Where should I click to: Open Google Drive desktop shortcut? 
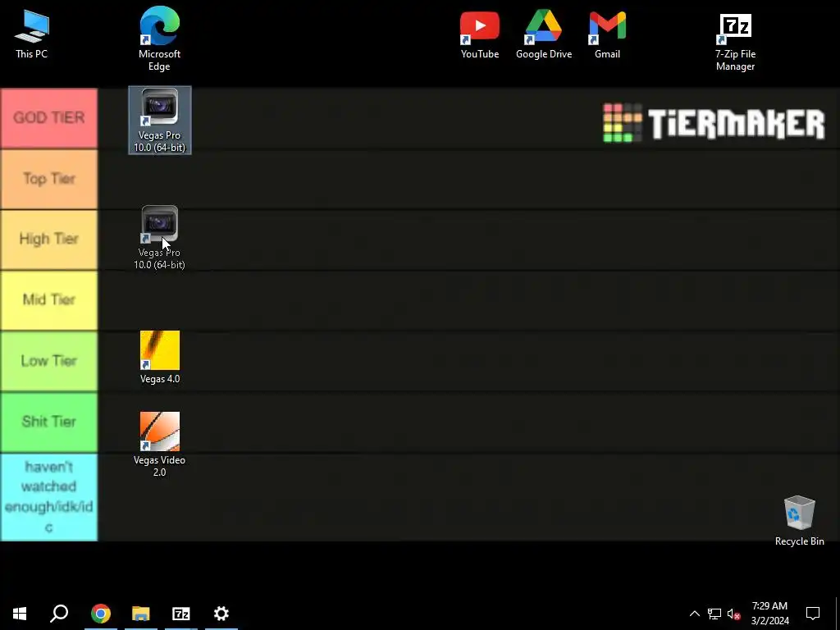(x=544, y=34)
